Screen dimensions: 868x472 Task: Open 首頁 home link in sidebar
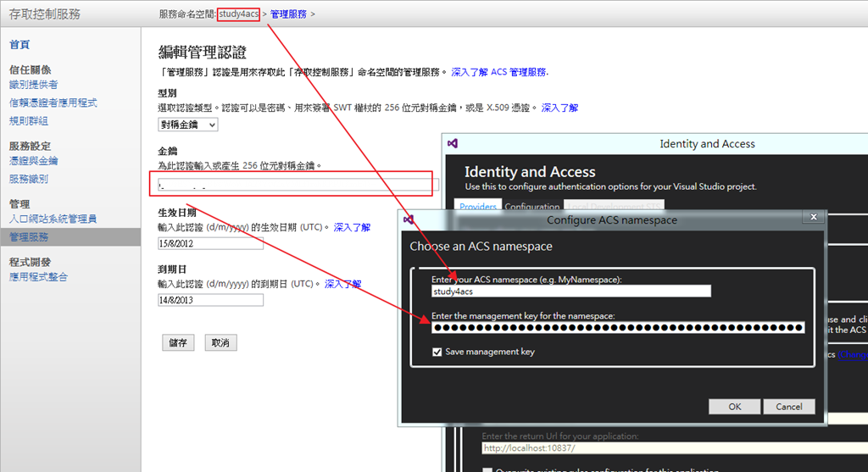[19, 45]
